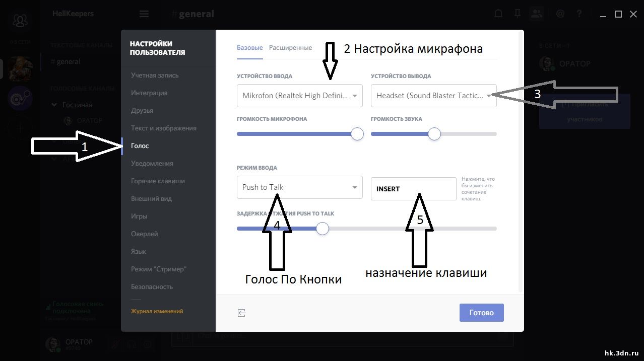Screen dimensions: 644x361
Task: Open the Друзья settings section
Action: 142,111
